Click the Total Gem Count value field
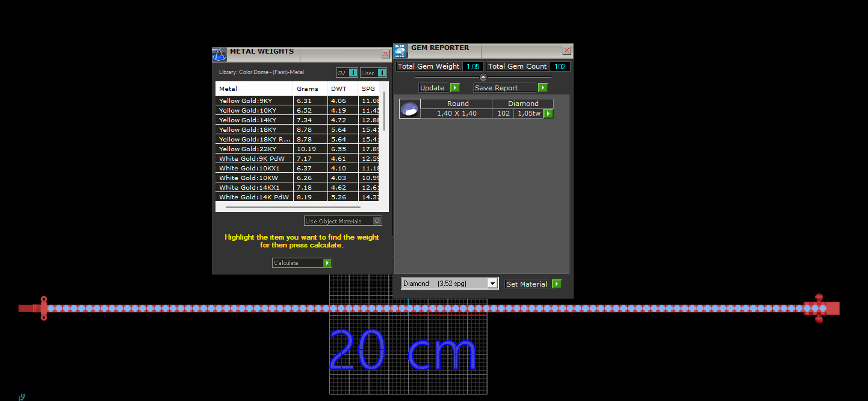 pyautogui.click(x=560, y=66)
